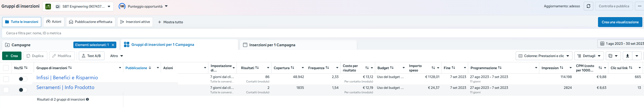Open the Programmazione column menu arrow

[536, 68]
